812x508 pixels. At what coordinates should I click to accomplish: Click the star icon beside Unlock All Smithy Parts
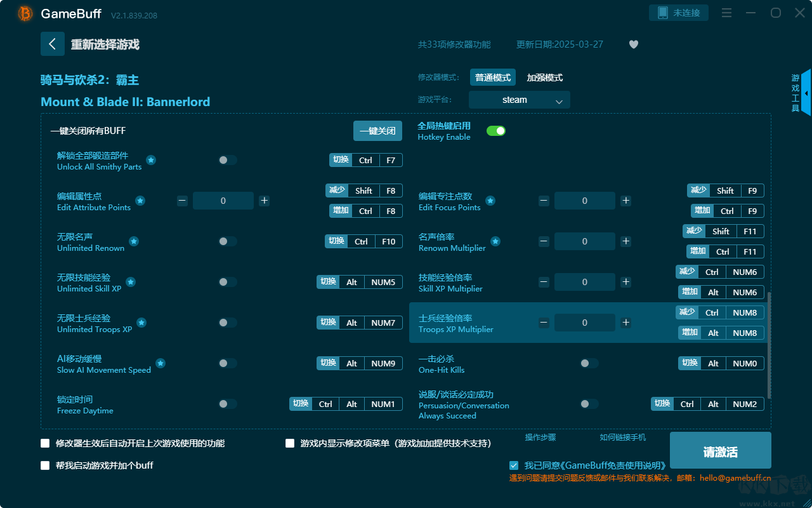[151, 160]
